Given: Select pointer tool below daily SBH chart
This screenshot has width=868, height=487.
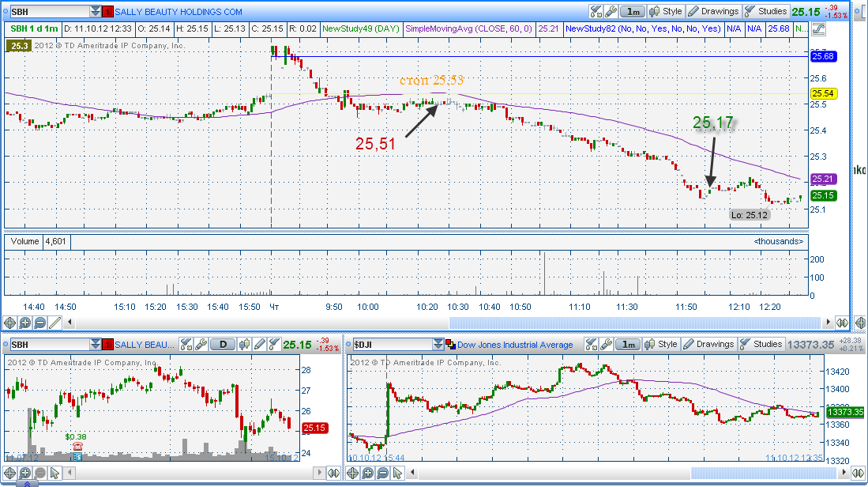Looking at the screenshot, I should pos(54,473).
